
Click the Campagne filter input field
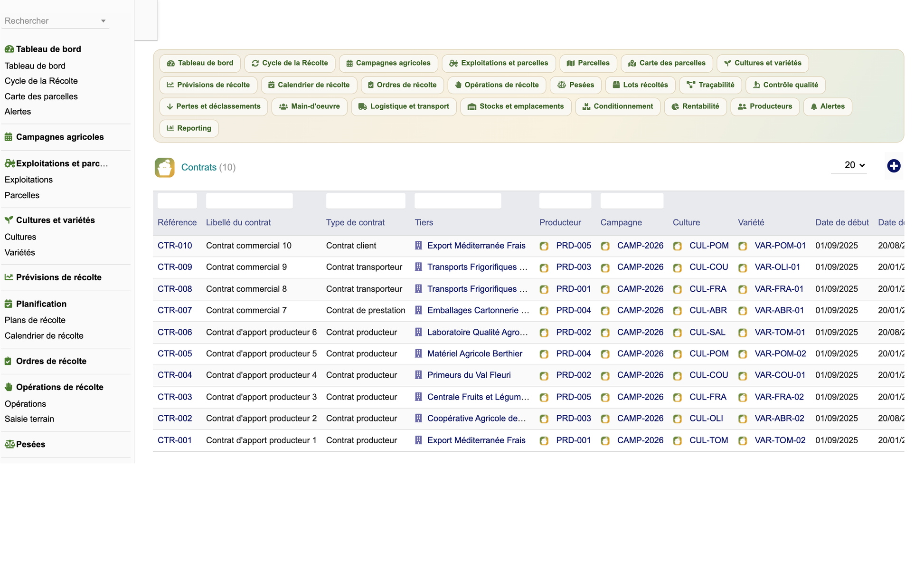[632, 200]
